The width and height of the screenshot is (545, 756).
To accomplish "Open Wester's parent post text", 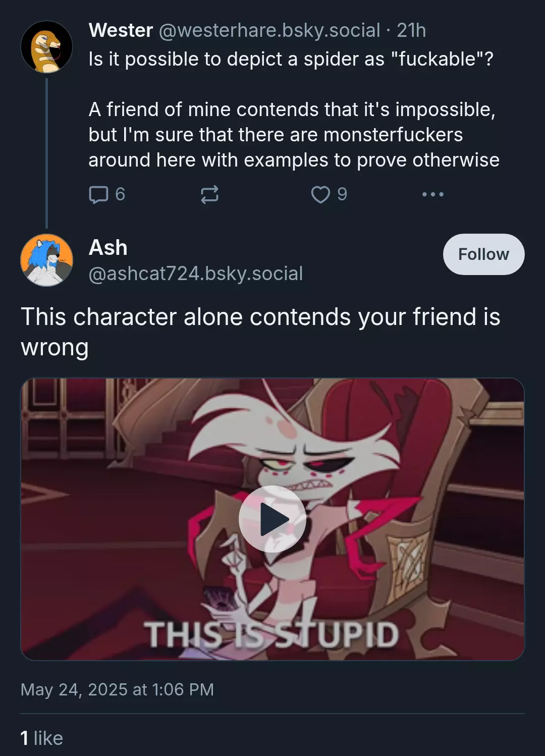I will (294, 110).
